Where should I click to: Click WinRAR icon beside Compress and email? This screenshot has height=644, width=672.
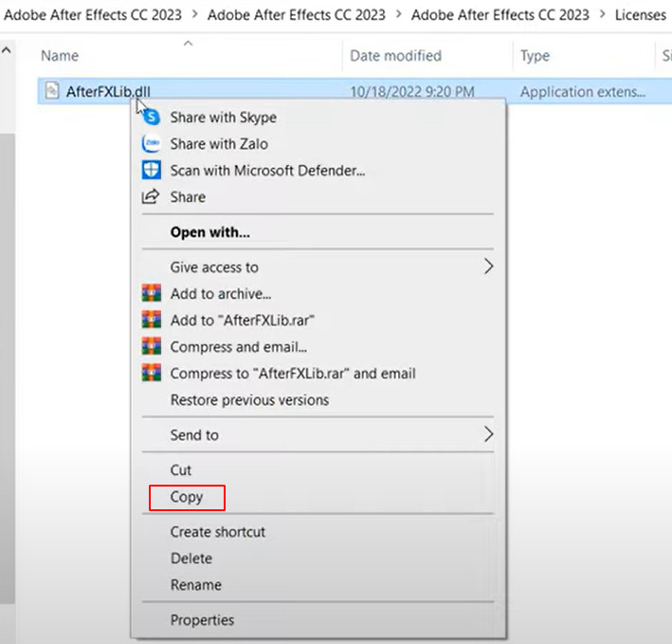pos(150,347)
